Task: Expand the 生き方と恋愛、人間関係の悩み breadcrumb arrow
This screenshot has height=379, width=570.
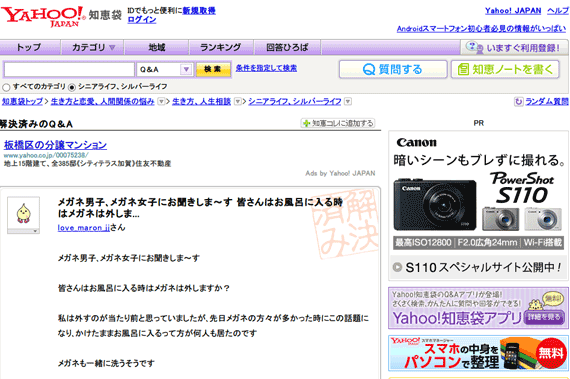Action: coord(161,102)
